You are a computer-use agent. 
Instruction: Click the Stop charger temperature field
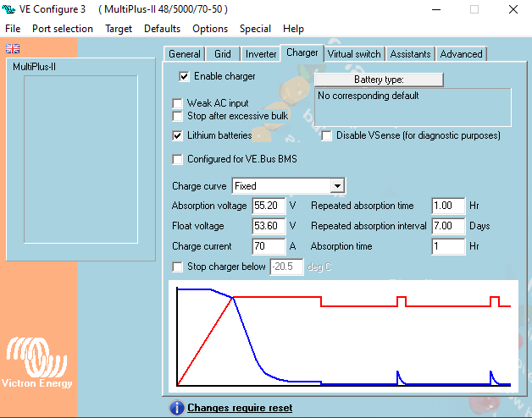tap(286, 267)
